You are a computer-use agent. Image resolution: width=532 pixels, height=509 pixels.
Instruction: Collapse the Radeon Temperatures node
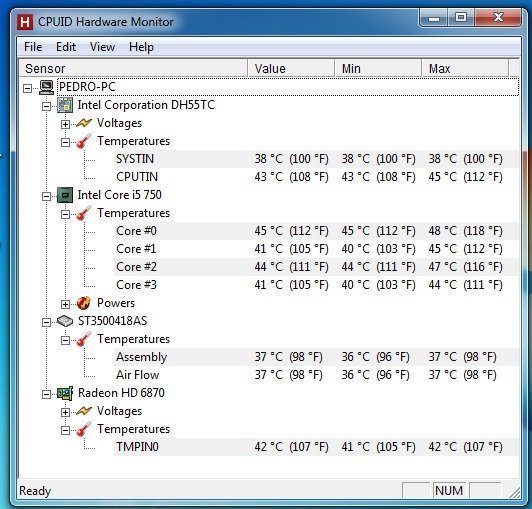click(x=65, y=431)
